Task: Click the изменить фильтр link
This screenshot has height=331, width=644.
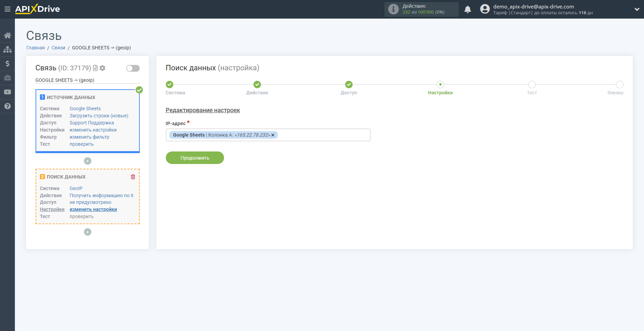Action: [x=89, y=137]
